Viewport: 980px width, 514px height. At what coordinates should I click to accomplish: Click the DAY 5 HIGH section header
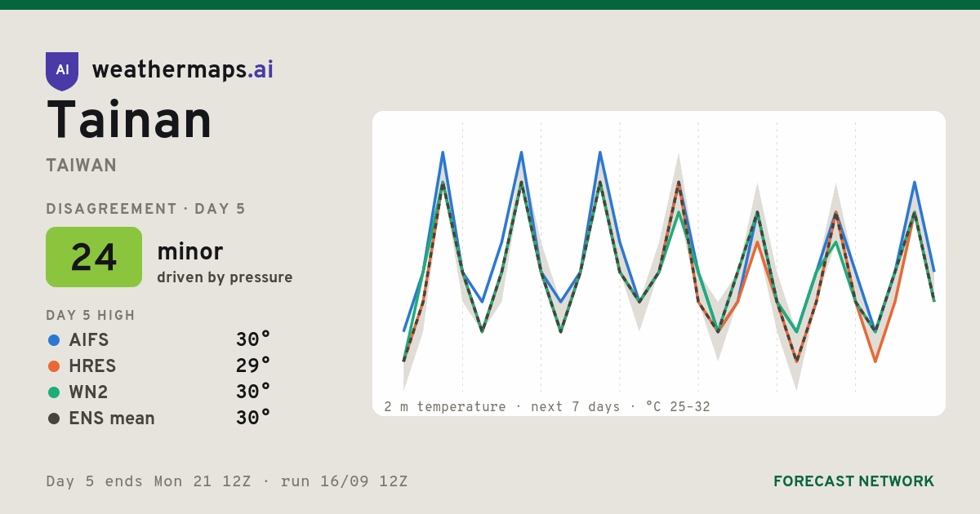pos(91,316)
